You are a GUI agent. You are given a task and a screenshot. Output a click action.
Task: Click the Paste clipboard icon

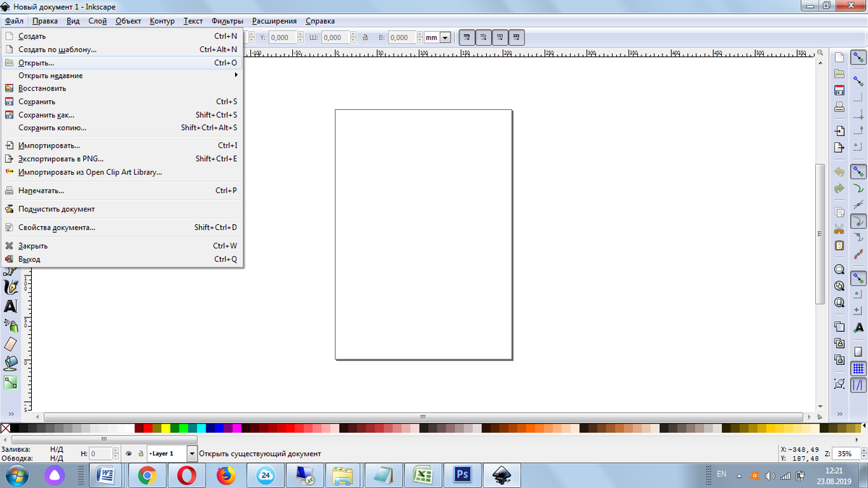point(839,246)
